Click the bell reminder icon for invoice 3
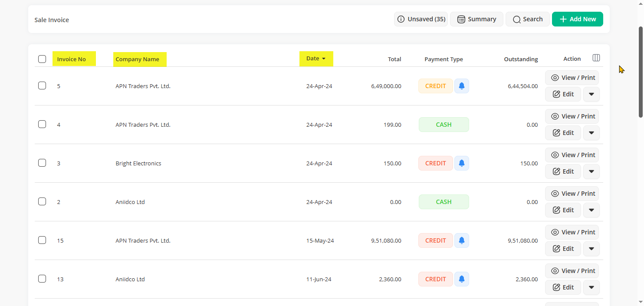This screenshot has height=306, width=644. click(461, 163)
